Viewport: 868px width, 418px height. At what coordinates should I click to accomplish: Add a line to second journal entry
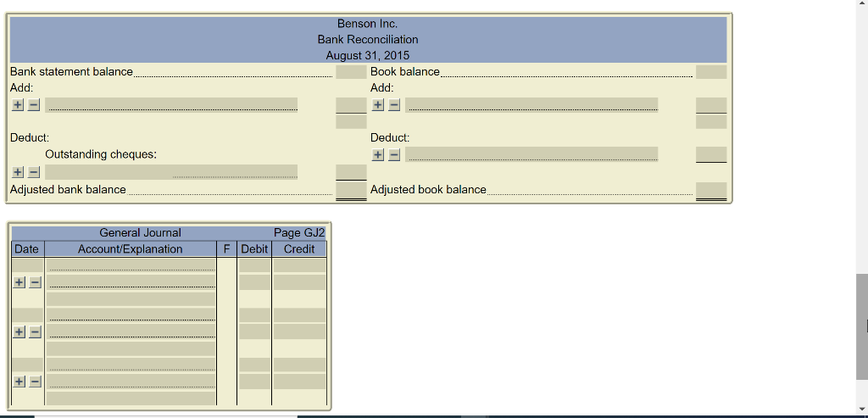click(19, 332)
